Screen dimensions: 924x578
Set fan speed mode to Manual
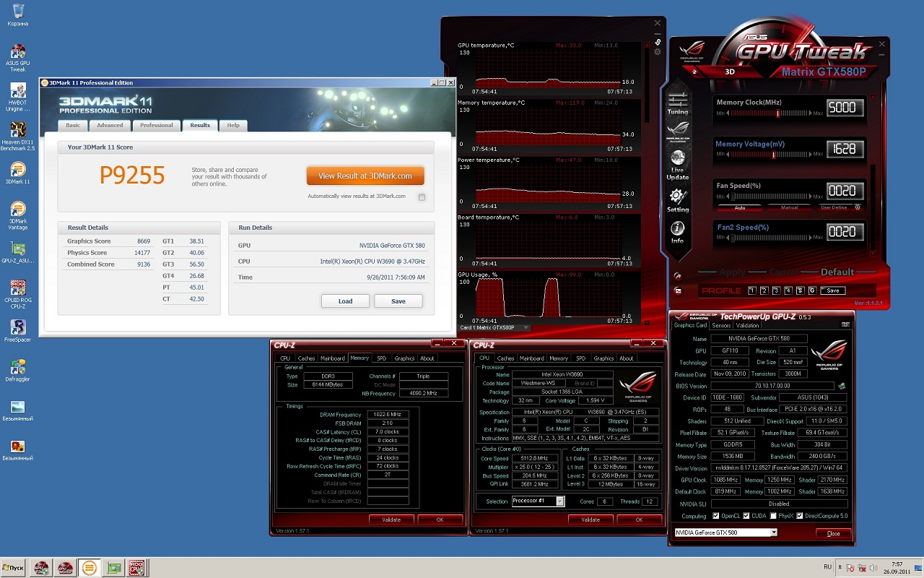pyautogui.click(x=790, y=207)
